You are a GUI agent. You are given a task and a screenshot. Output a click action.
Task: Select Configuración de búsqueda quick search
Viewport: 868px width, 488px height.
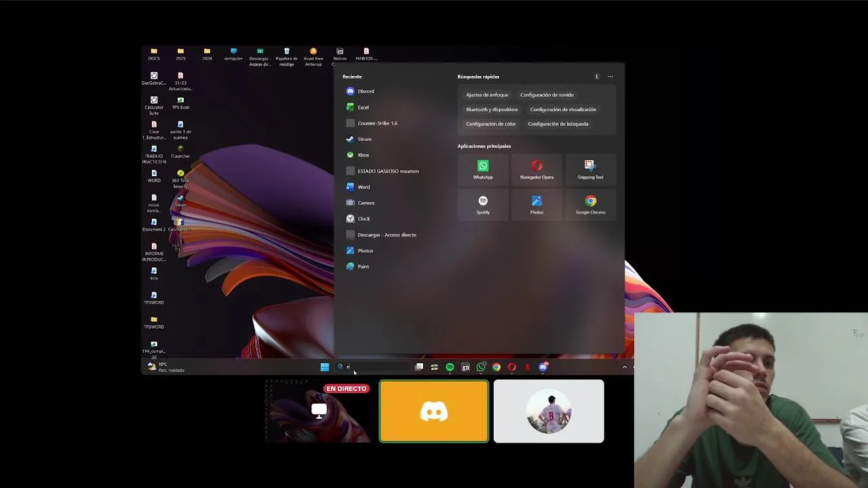pyautogui.click(x=558, y=124)
